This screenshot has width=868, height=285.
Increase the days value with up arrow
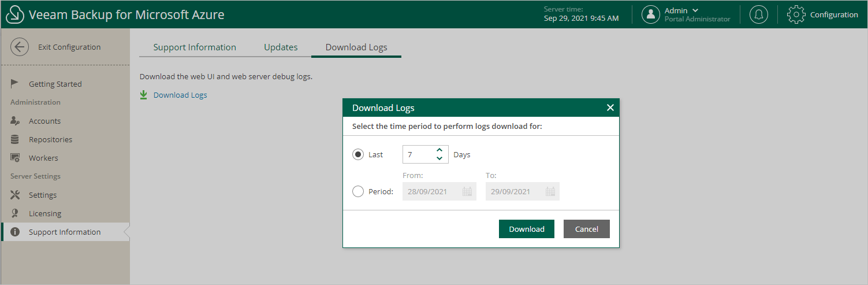(x=439, y=150)
